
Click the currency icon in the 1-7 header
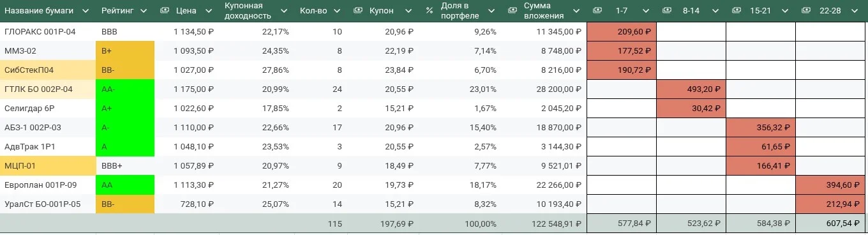[x=597, y=11]
